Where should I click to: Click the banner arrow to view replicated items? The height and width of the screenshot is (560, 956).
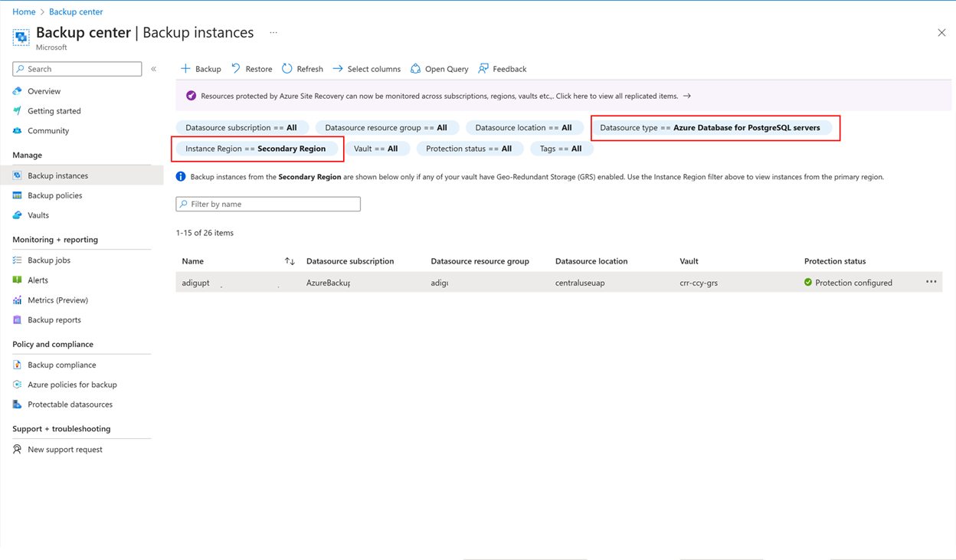coord(687,96)
